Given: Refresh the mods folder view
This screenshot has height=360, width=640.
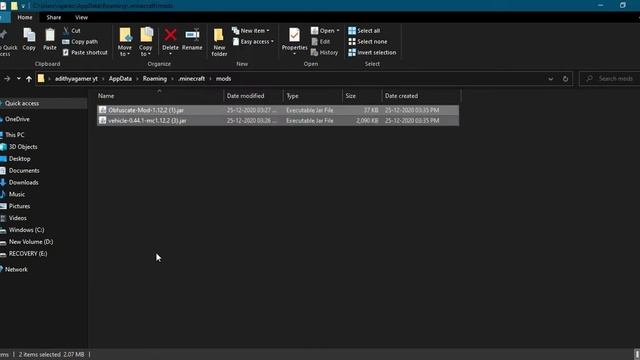Looking at the screenshot, I should 565,79.
